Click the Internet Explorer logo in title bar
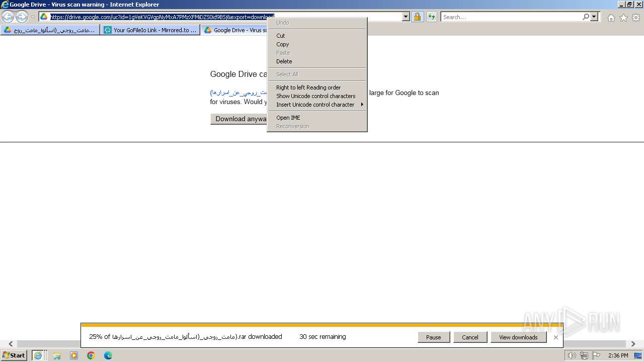Image resolution: width=644 pixels, height=362 pixels. click(x=5, y=5)
